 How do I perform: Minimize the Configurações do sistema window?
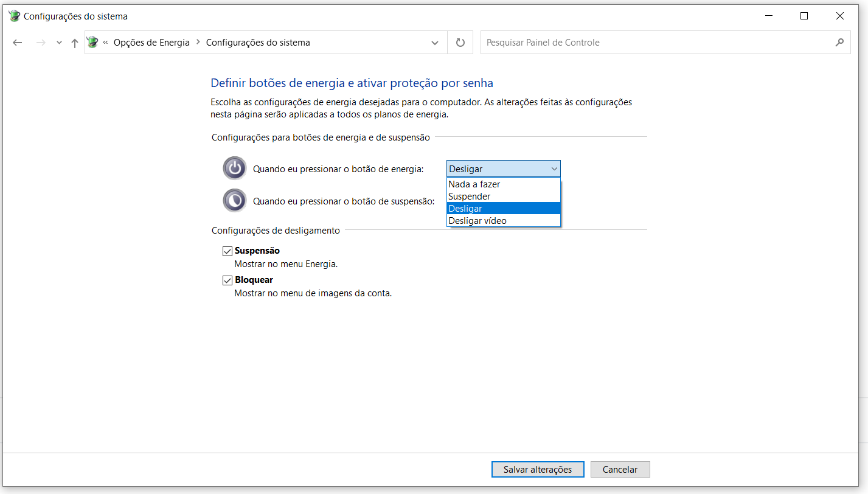point(769,16)
